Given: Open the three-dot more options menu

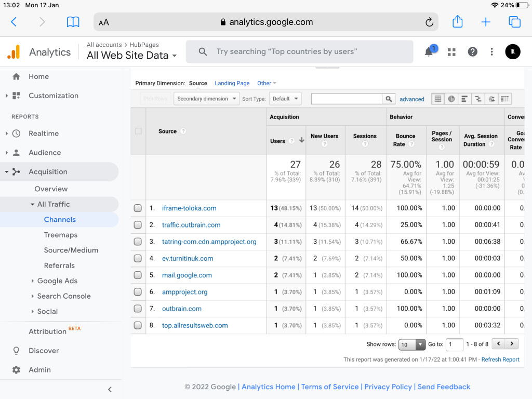Looking at the screenshot, I should tap(491, 51).
